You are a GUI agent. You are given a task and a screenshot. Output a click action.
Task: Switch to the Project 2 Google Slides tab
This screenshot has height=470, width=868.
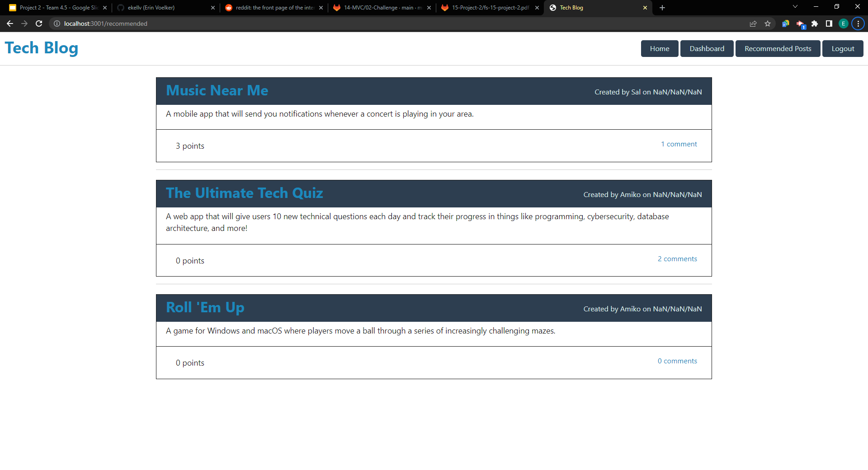[x=57, y=8]
